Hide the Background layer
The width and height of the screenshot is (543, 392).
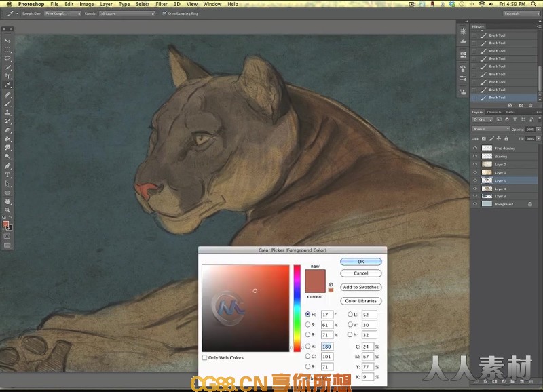tap(475, 204)
